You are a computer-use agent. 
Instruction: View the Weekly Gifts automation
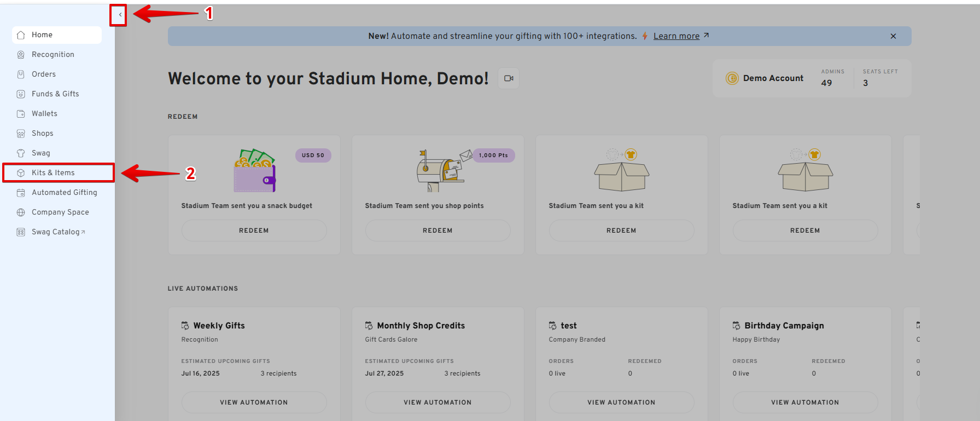pyautogui.click(x=254, y=402)
